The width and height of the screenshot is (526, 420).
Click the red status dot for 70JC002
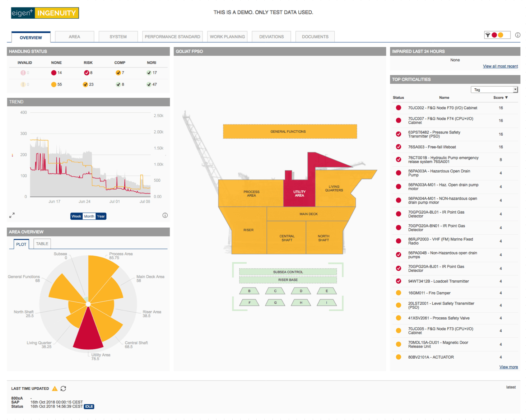tap(398, 108)
